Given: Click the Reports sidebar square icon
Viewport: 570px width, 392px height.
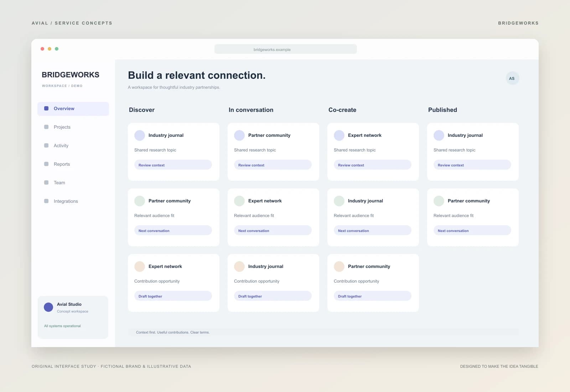Looking at the screenshot, I should [46, 164].
